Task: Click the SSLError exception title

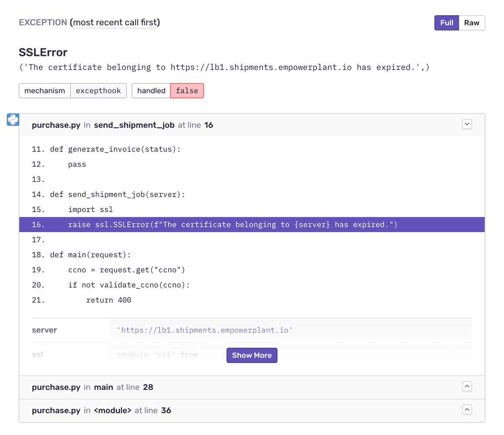Action: click(43, 52)
